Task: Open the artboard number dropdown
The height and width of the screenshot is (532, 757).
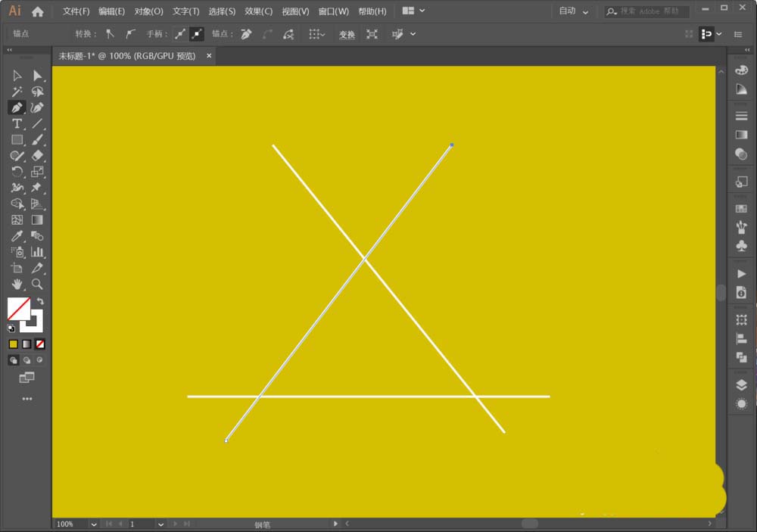Action: (160, 524)
